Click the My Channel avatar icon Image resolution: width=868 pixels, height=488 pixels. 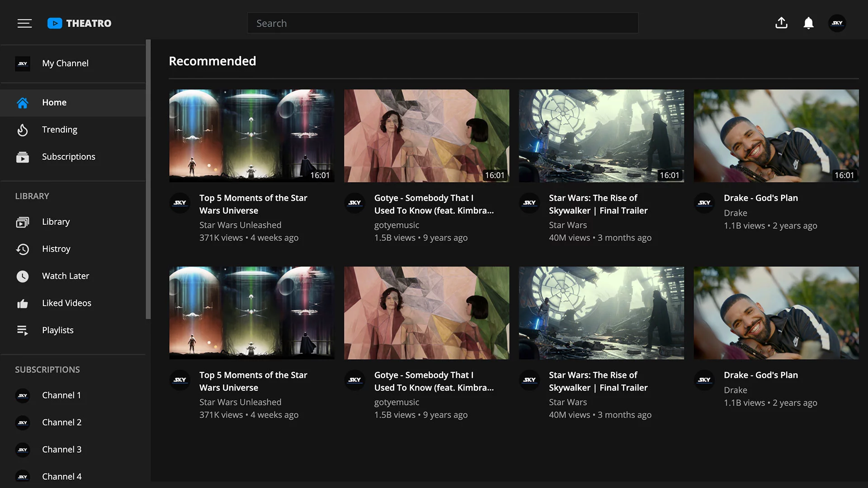tap(23, 64)
